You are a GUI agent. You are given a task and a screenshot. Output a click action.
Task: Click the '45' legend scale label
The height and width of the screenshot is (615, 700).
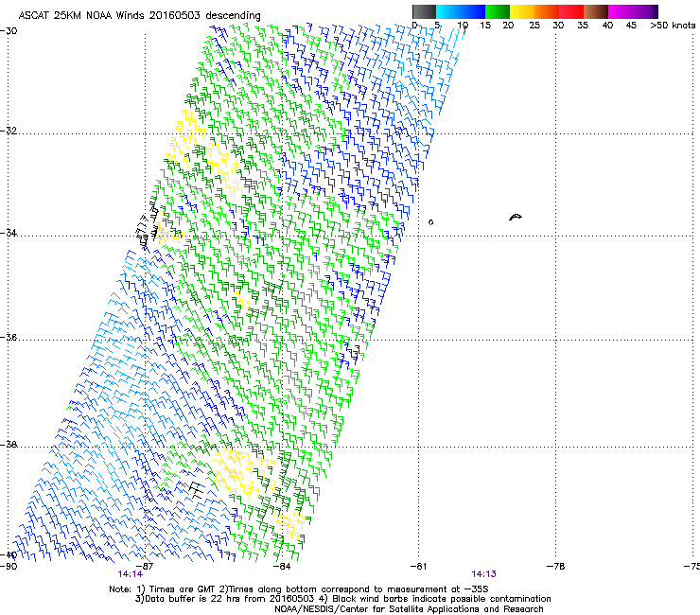pos(631,26)
